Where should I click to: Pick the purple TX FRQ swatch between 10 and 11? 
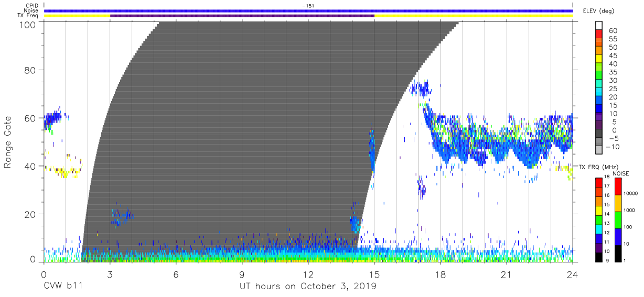pyautogui.click(x=598, y=247)
